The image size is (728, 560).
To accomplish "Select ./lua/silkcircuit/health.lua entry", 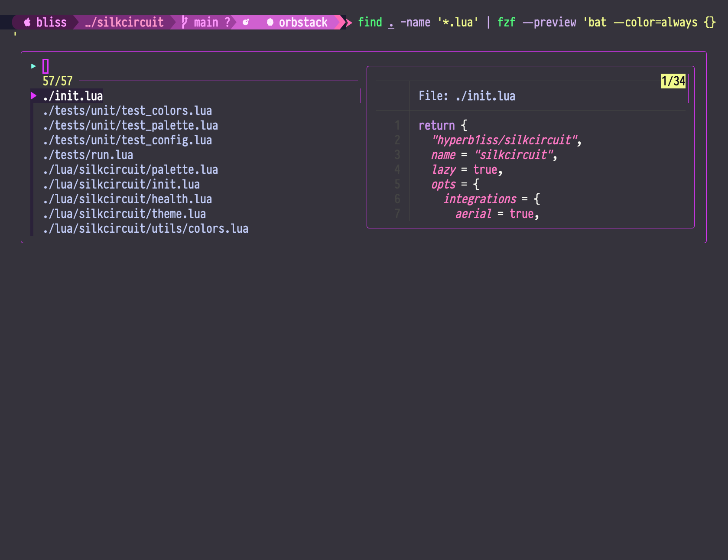I will point(127,199).
